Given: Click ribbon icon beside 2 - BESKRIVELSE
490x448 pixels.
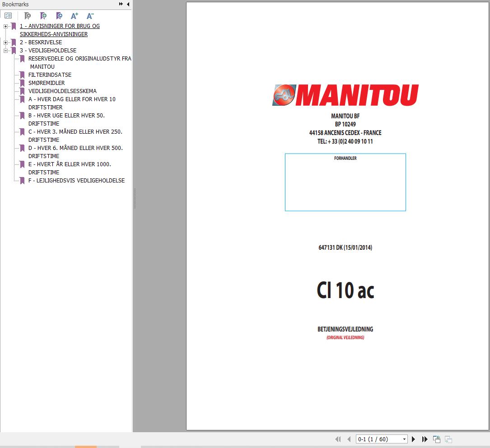Looking at the screenshot, I should pos(14,42).
